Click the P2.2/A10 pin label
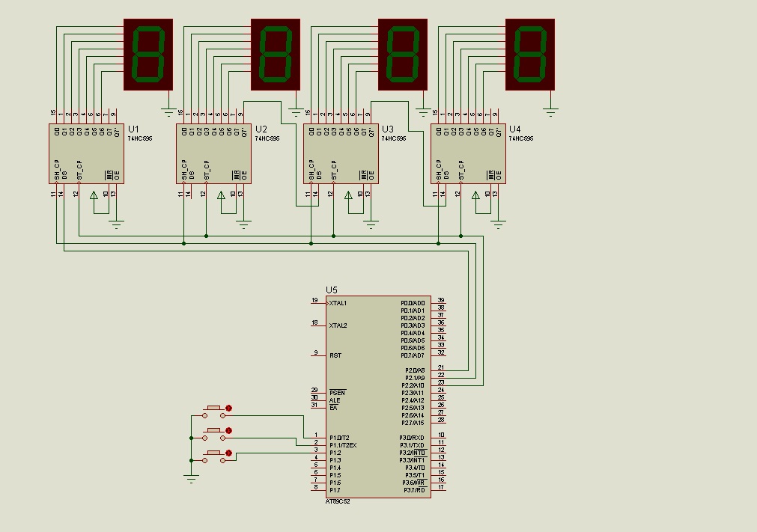The height and width of the screenshot is (532, 757). (413, 385)
